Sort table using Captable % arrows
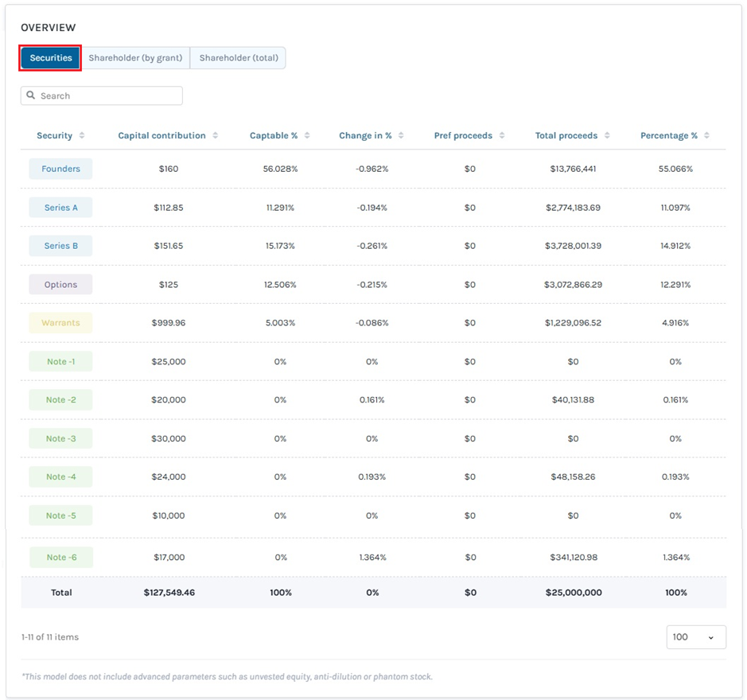This screenshot has height=700, width=747. [x=307, y=135]
